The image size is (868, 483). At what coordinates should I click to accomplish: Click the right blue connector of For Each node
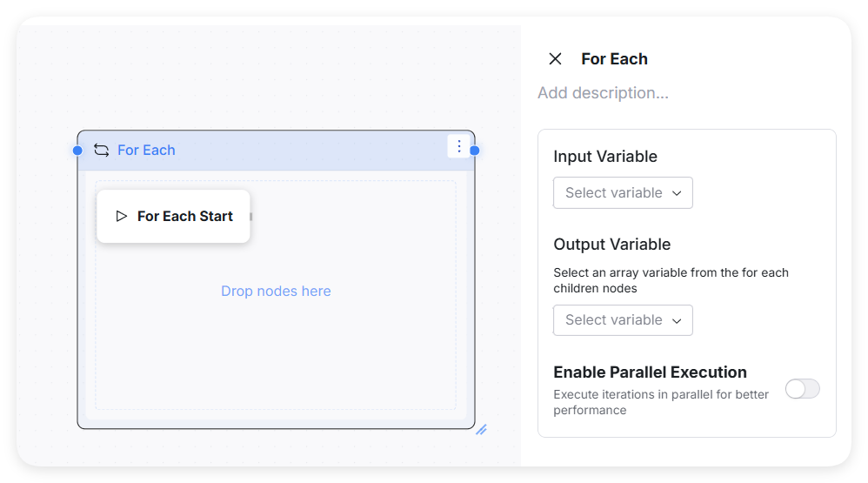coord(475,151)
